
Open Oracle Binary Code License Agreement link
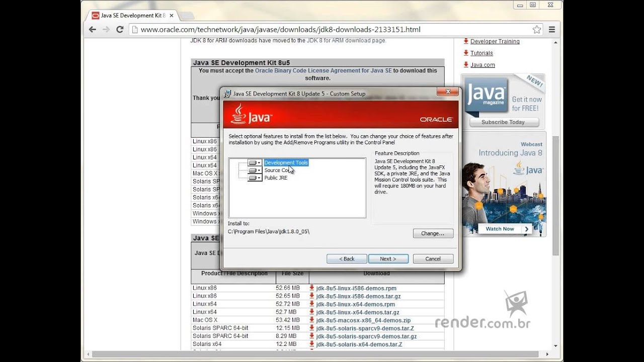323,71
